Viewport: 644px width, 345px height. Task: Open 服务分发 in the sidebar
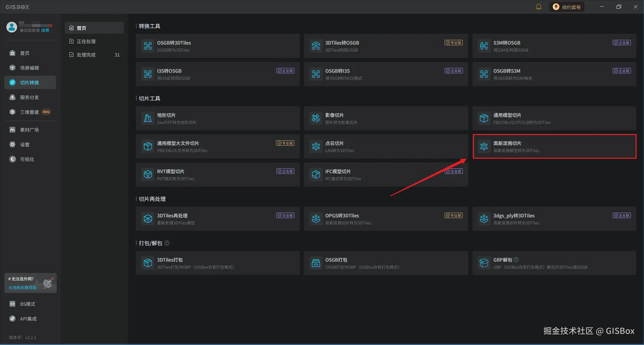click(30, 97)
